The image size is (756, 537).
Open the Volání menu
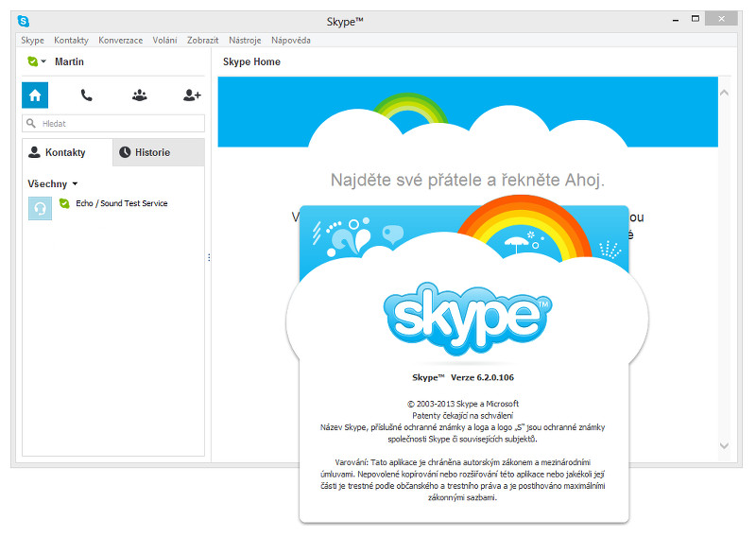164,40
